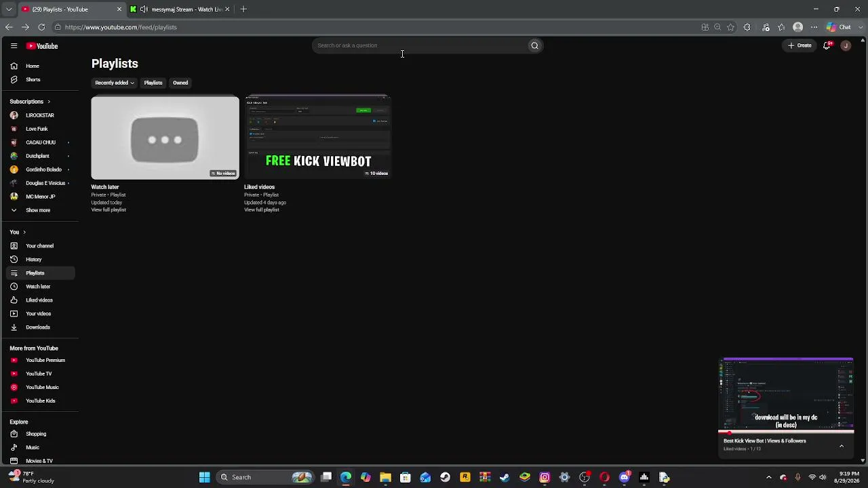Open browser Settings and more menu
This screenshot has width=868, height=488.
pyautogui.click(x=814, y=27)
